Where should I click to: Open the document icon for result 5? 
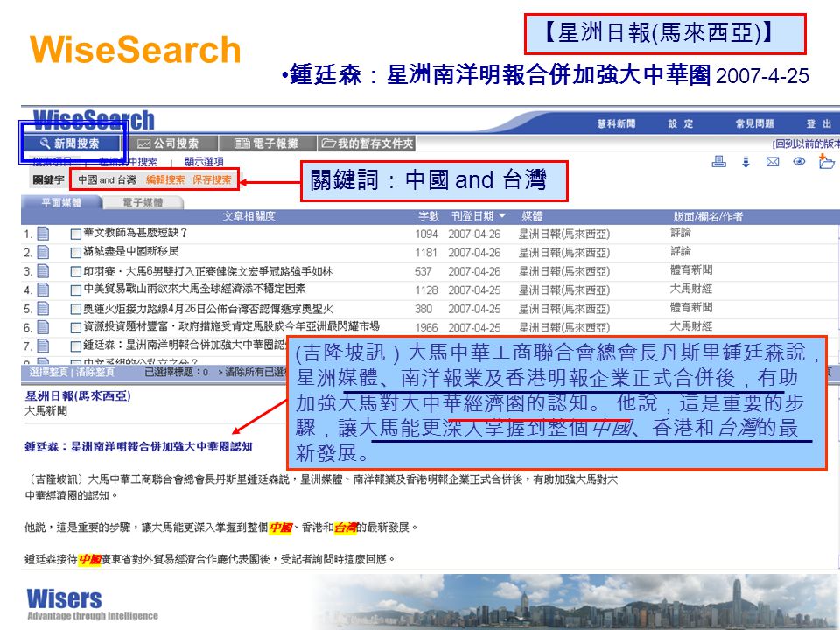coord(43,309)
